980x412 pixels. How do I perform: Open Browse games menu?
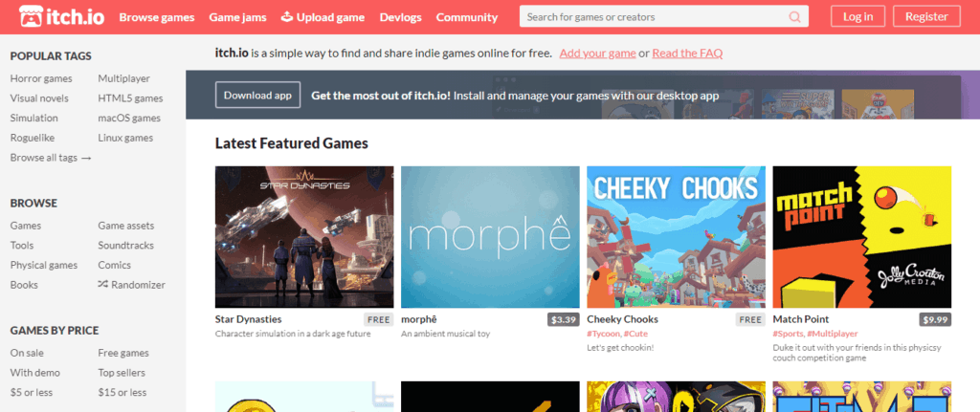pyautogui.click(x=157, y=17)
